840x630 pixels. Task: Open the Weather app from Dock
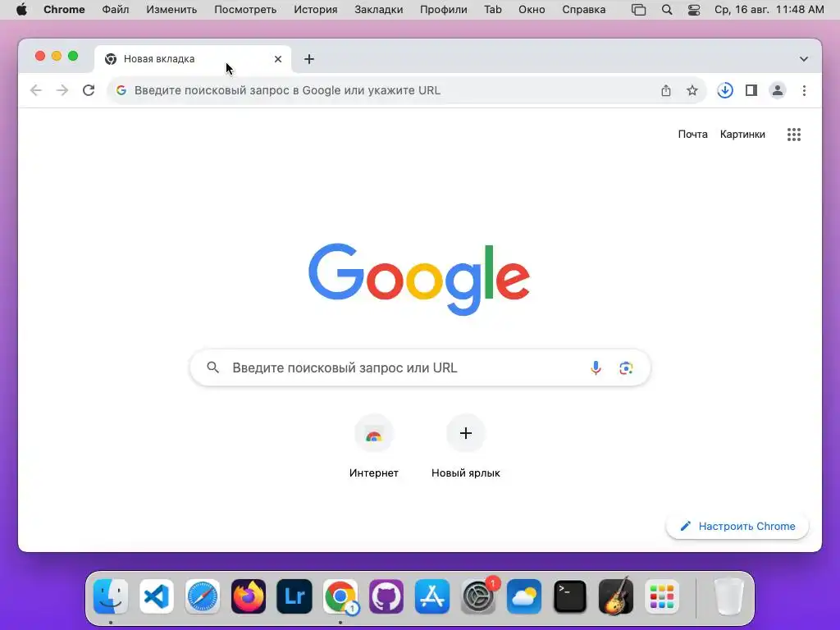(x=524, y=596)
